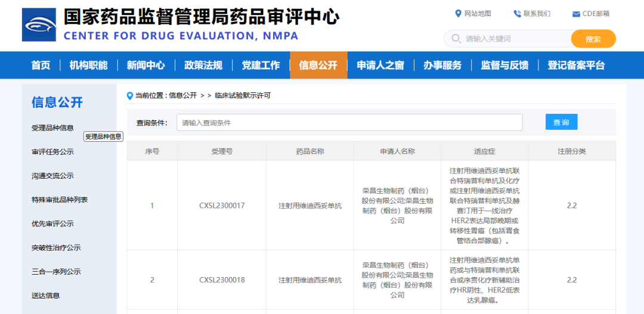The image size is (644, 314).
Task: Open the 新闻中心 navigation menu
Action: 145,66
